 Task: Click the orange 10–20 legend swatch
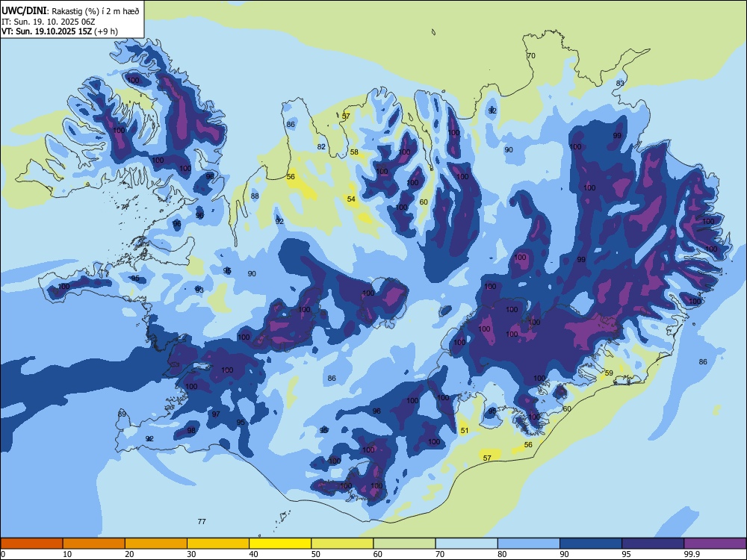pyautogui.click(x=94, y=544)
